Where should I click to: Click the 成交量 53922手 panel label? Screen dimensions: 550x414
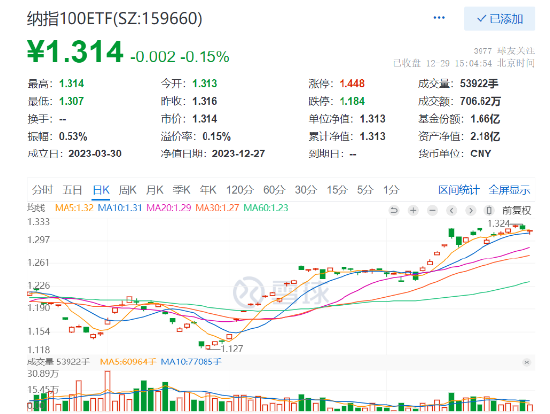point(59,361)
